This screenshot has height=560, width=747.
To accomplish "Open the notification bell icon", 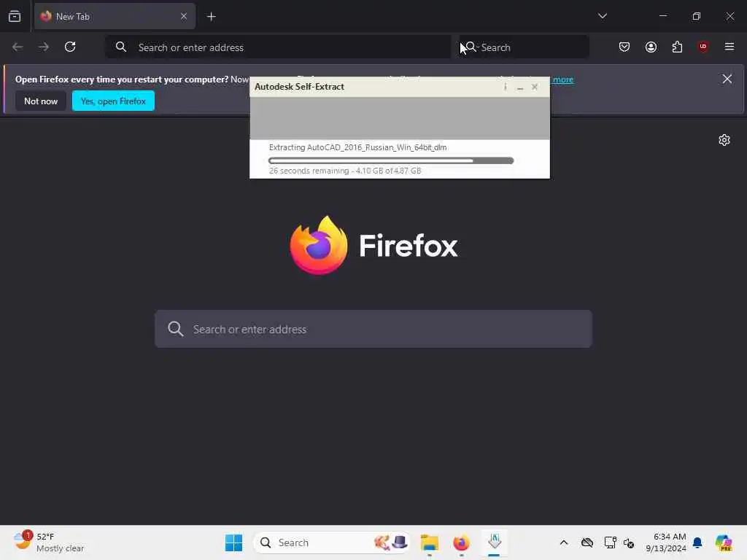I will (x=697, y=542).
